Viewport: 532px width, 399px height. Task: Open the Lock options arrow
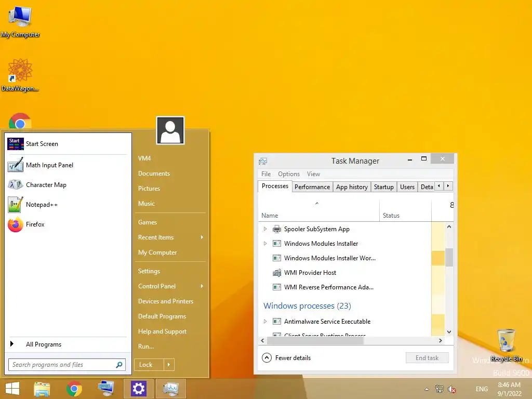tap(169, 365)
